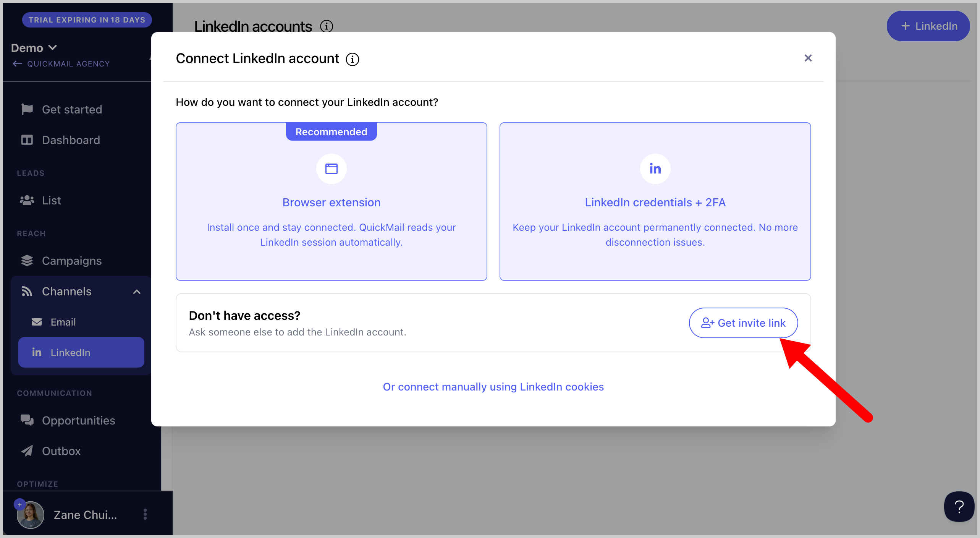This screenshot has width=980, height=538.
Task: Click the flag icon for Get started
Action: (27, 109)
